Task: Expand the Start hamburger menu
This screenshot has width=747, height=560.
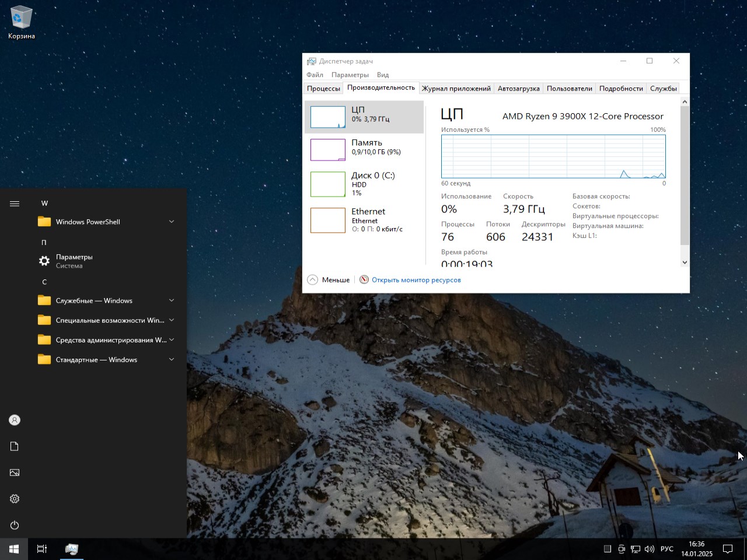Action: (x=15, y=204)
